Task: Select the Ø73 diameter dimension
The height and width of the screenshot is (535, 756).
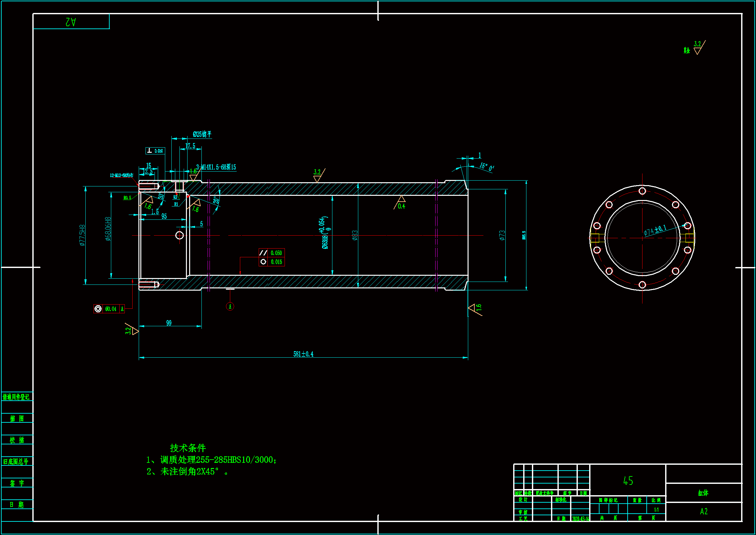Action: coord(502,235)
